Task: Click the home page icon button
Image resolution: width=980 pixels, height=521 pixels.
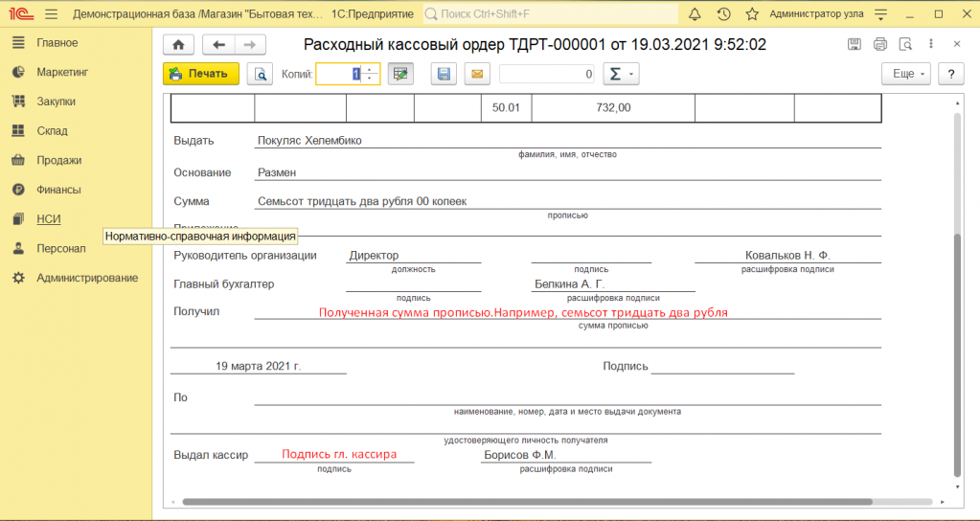Action: [x=178, y=45]
